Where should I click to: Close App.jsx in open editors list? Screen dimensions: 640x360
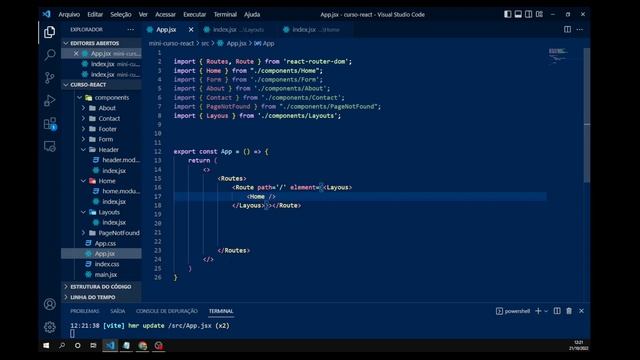(x=76, y=53)
